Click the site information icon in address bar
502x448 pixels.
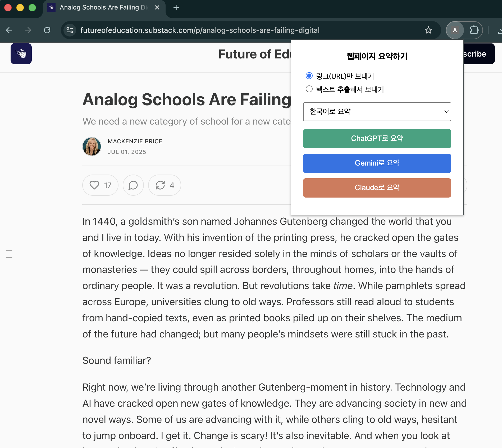[x=70, y=30]
